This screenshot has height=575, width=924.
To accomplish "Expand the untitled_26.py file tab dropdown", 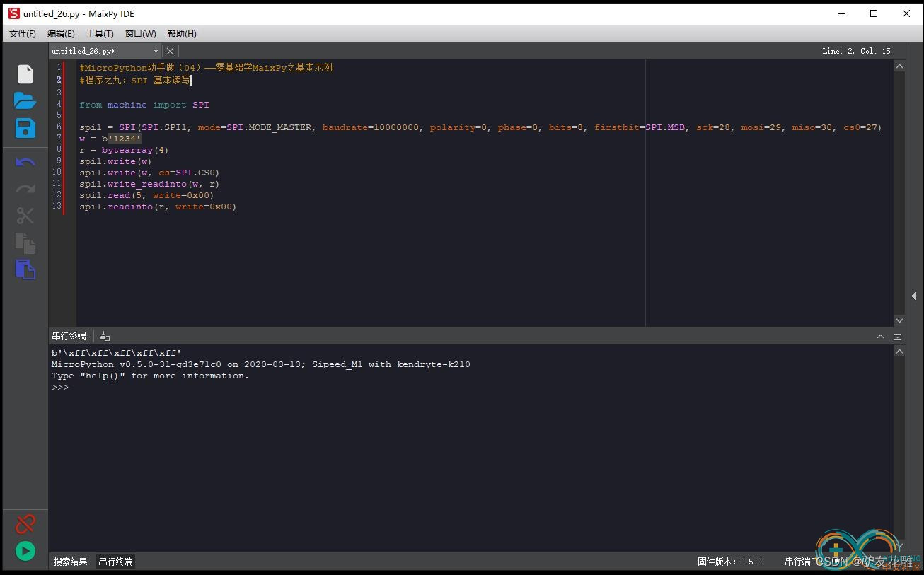I will (x=156, y=51).
